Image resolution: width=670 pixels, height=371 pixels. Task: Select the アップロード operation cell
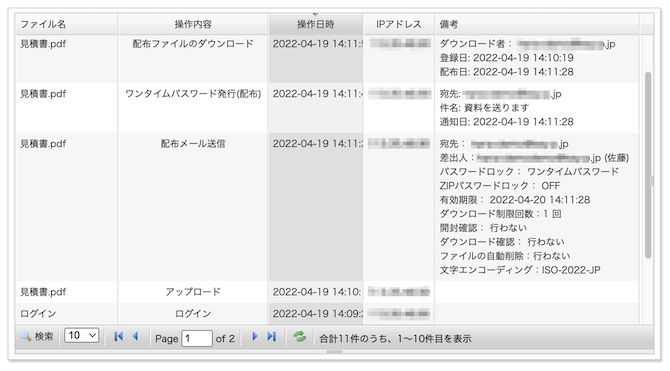click(x=193, y=292)
